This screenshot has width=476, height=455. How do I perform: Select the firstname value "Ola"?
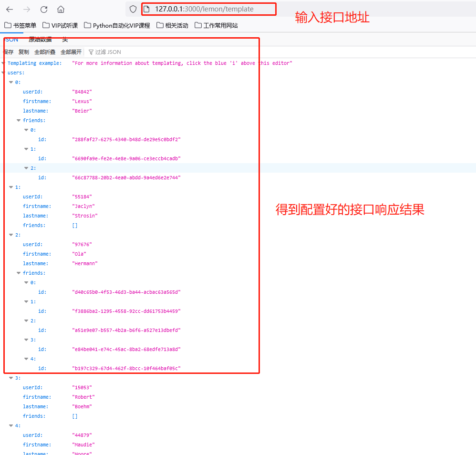pos(79,254)
